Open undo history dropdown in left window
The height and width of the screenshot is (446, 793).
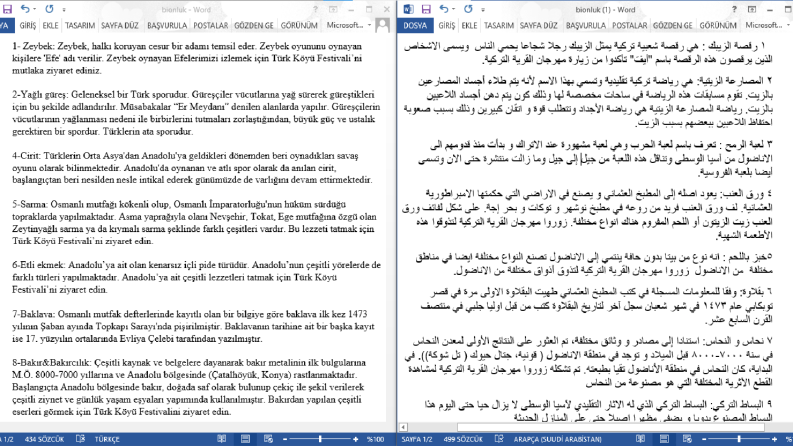(34, 9)
